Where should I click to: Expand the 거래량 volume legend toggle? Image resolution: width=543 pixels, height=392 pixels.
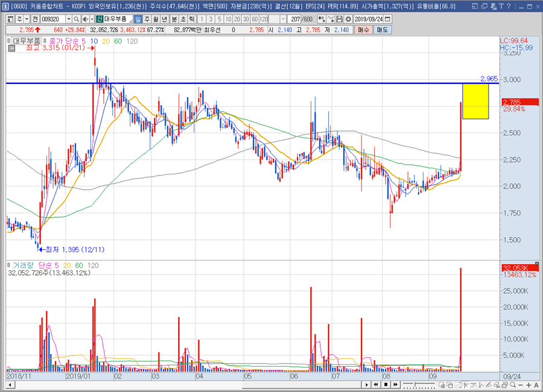tap(8, 265)
